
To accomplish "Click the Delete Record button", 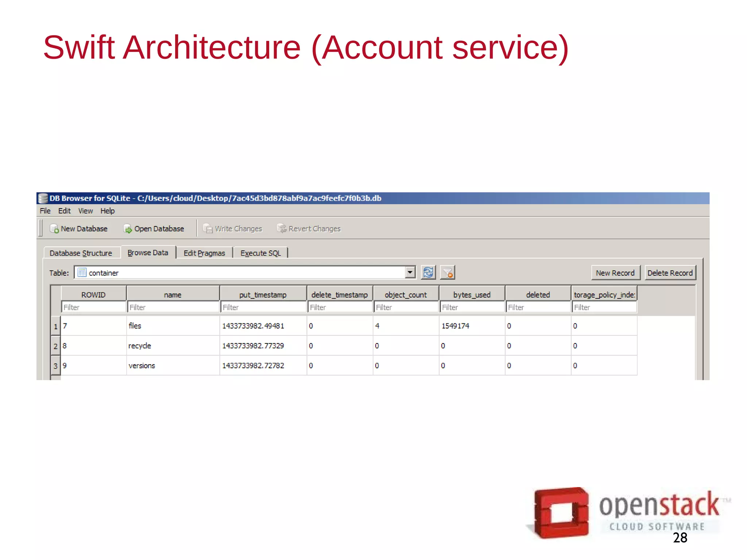I will click(x=670, y=273).
